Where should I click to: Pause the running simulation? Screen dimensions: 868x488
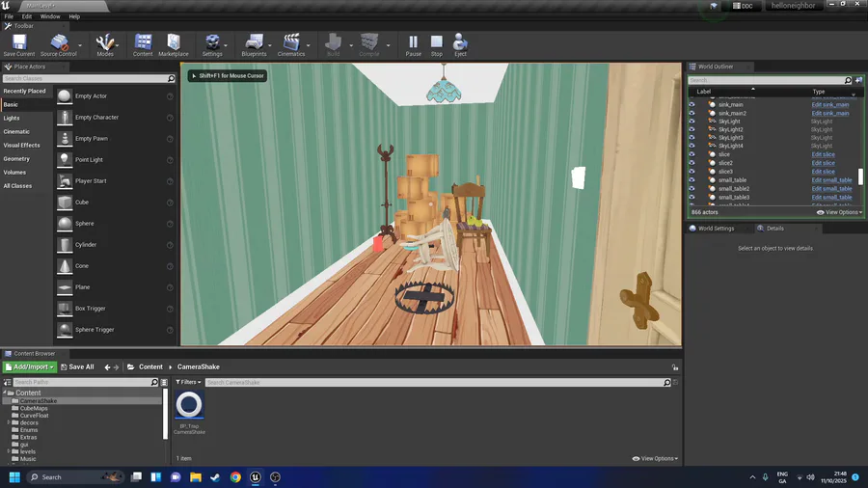[x=414, y=45]
